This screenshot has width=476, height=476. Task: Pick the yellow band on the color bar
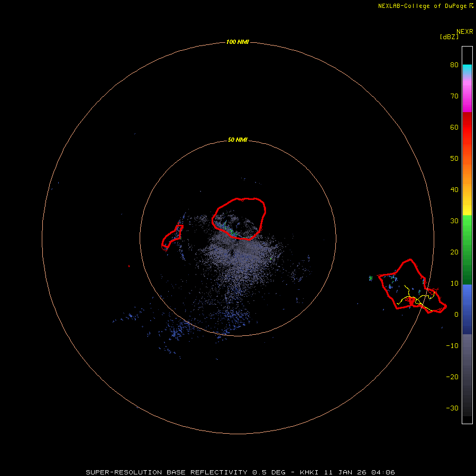(467, 210)
